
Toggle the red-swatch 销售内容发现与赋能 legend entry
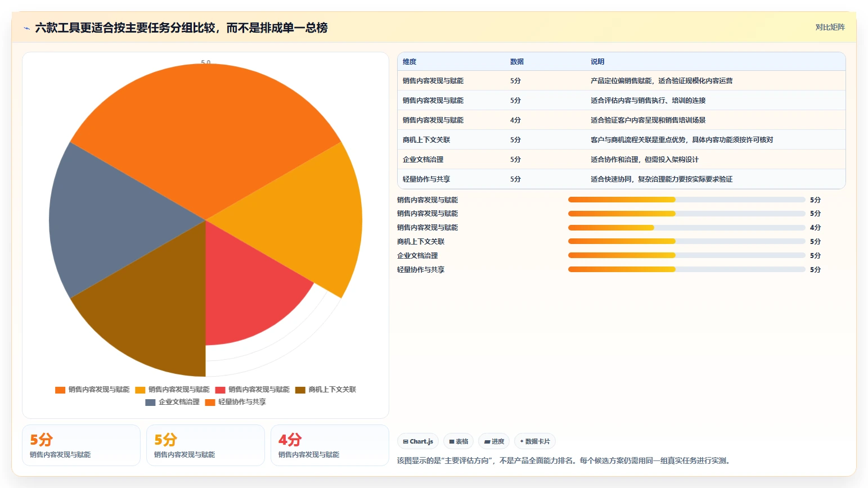point(252,390)
